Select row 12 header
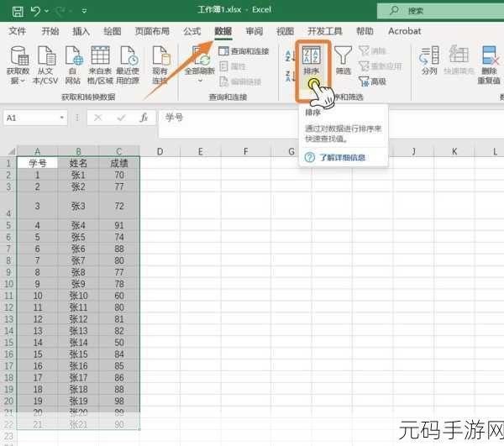This screenshot has width=504, height=446. coord(8,307)
